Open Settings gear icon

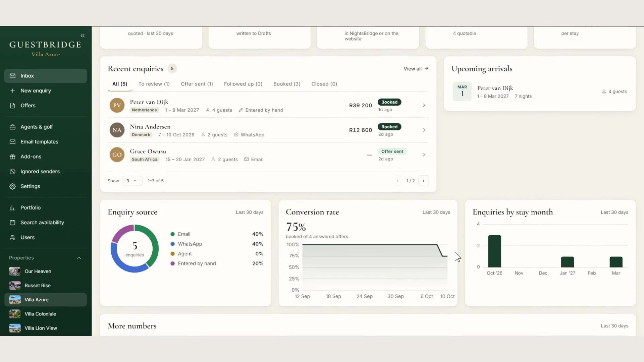(x=12, y=186)
